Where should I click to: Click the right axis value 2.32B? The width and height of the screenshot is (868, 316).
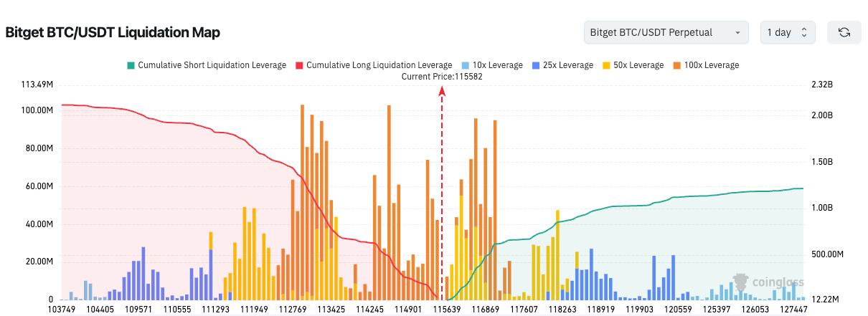(x=822, y=85)
